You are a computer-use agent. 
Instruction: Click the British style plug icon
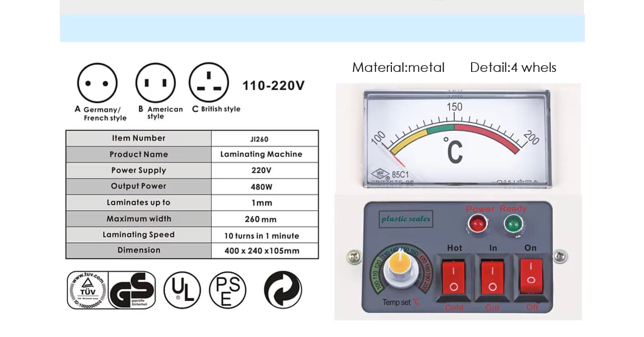pos(209,82)
